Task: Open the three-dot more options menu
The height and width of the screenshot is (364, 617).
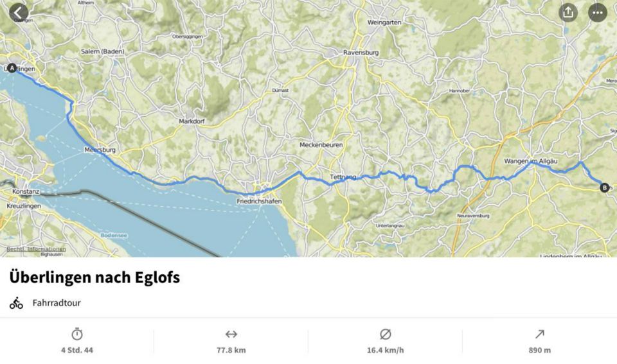Action: click(597, 13)
